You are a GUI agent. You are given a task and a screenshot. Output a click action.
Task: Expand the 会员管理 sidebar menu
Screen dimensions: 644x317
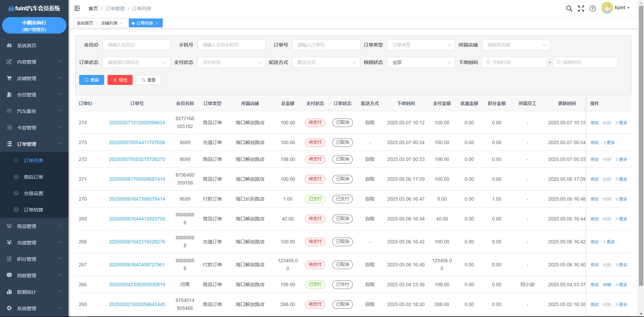34,95
